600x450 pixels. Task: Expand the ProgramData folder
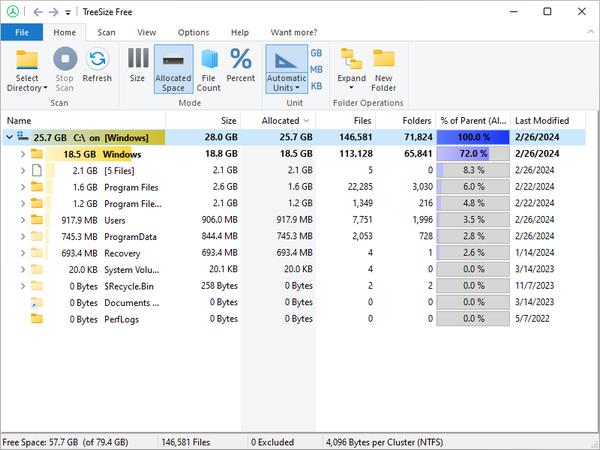(x=23, y=236)
